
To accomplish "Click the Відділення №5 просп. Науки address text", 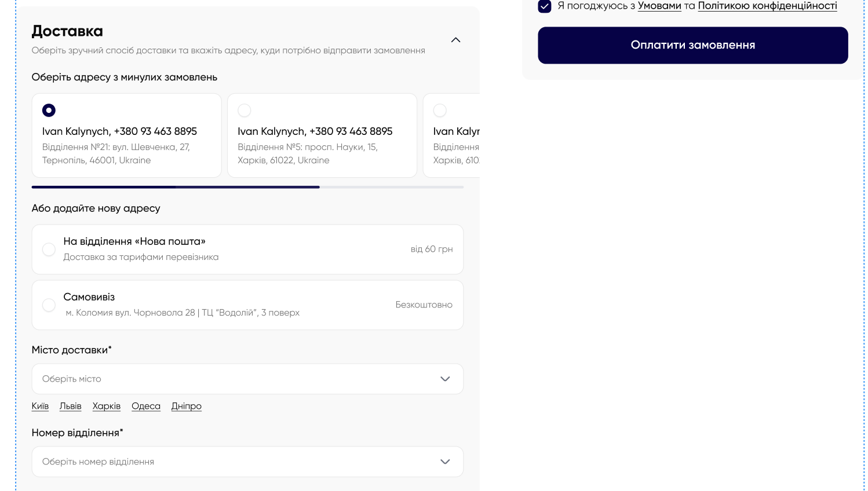I will (x=308, y=153).
